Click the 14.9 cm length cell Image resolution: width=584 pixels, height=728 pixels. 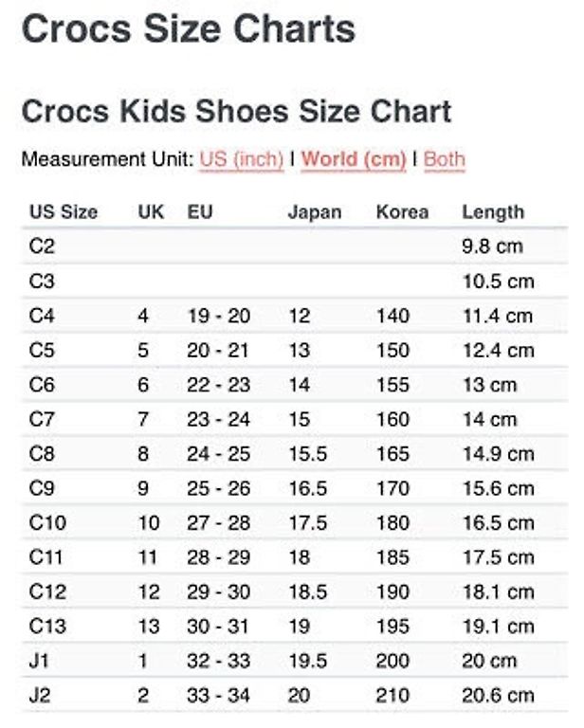point(499,454)
